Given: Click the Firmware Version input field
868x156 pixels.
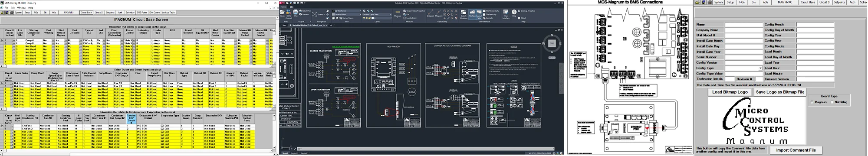Looking at the screenshot, I should click(815, 79).
